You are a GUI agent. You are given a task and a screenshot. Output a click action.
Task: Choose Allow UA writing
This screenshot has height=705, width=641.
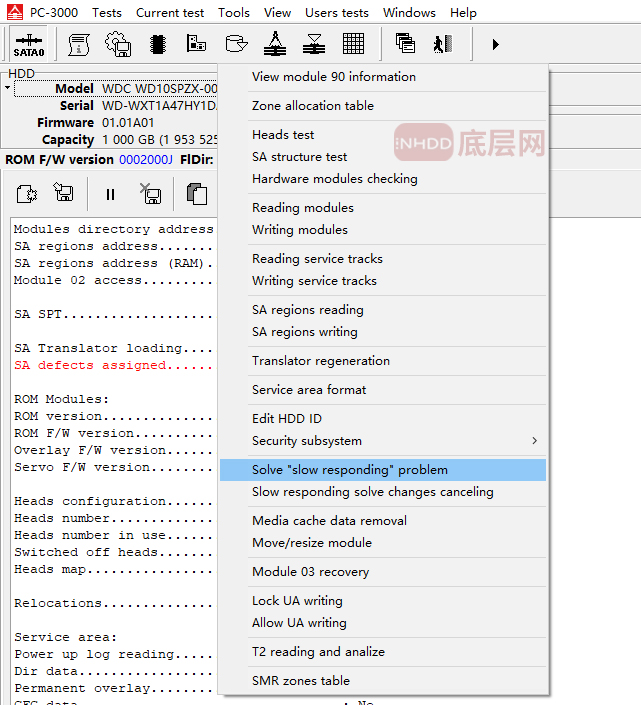pyautogui.click(x=383, y=623)
